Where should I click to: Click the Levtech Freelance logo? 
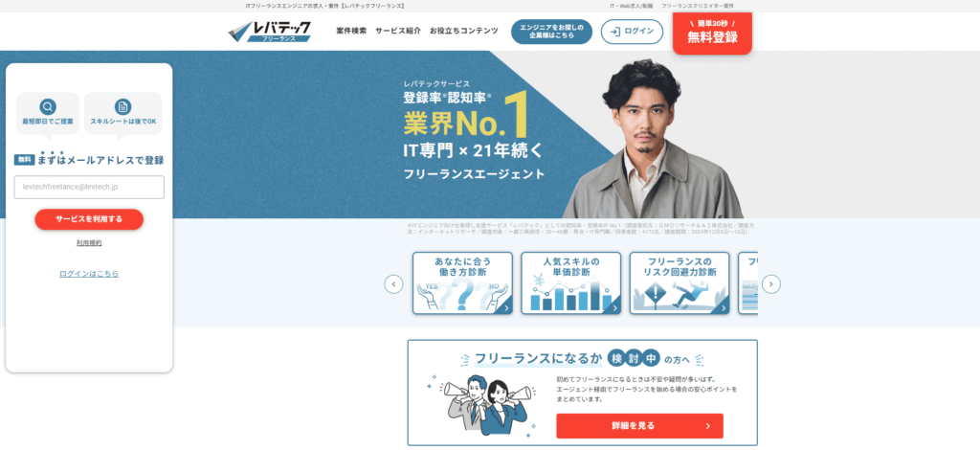269,32
